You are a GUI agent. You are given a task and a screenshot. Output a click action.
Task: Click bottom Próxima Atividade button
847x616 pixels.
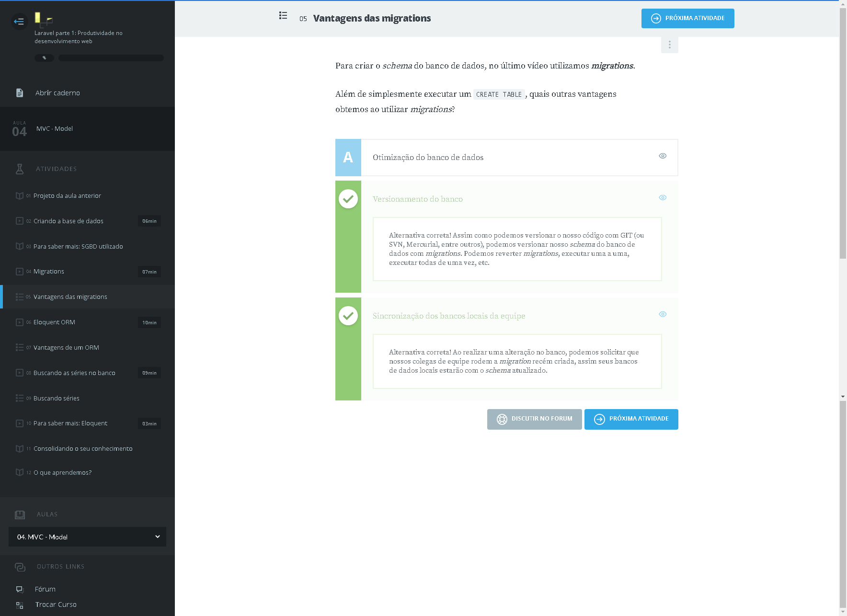(631, 419)
